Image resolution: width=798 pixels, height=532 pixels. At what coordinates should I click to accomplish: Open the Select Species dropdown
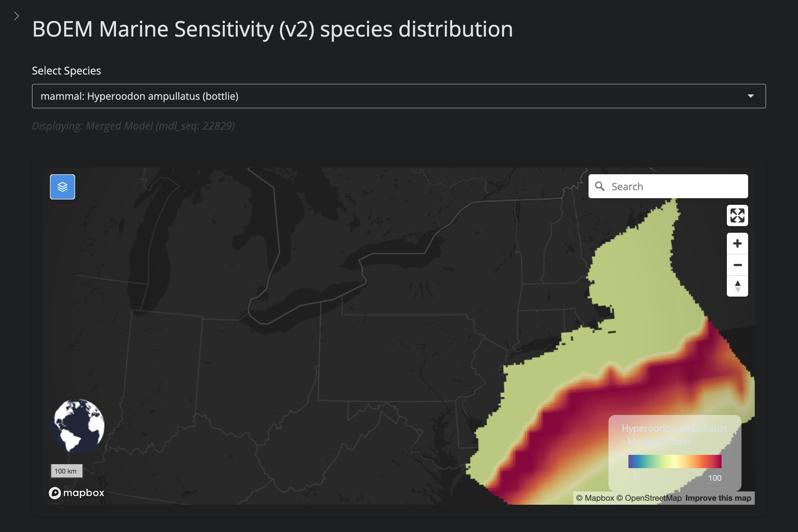398,96
